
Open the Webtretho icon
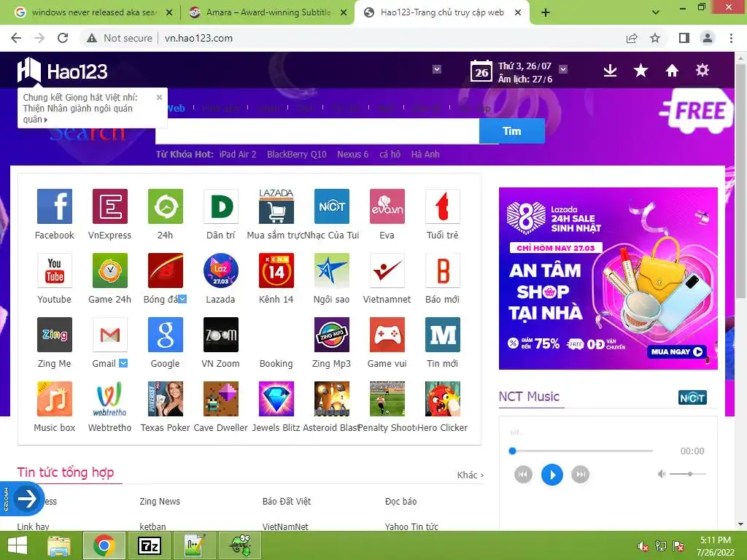110,399
